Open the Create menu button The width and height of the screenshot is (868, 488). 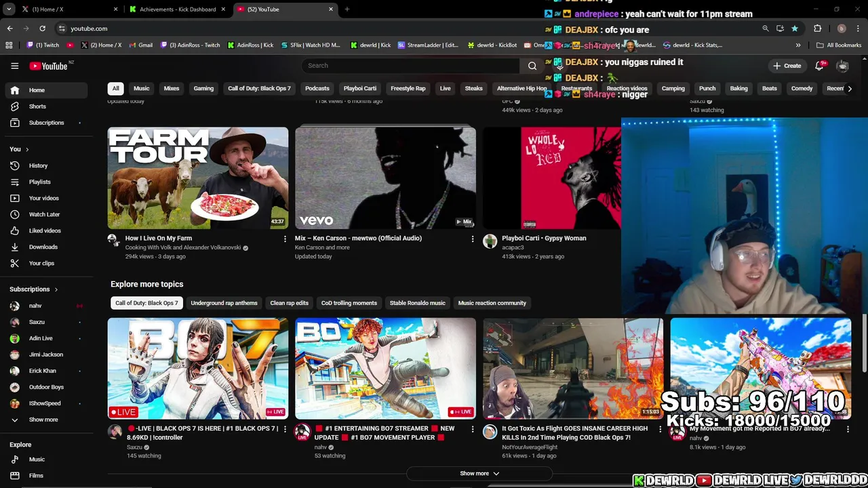coord(787,66)
